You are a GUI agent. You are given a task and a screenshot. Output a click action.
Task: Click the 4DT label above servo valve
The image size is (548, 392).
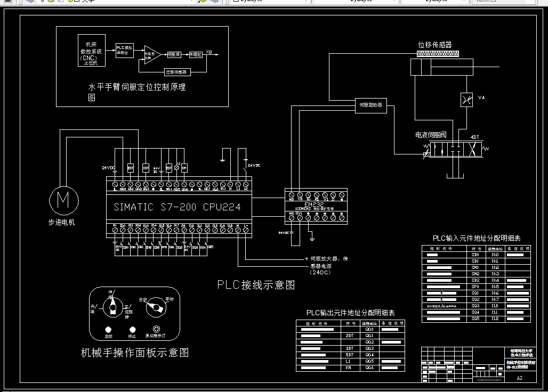[474, 137]
